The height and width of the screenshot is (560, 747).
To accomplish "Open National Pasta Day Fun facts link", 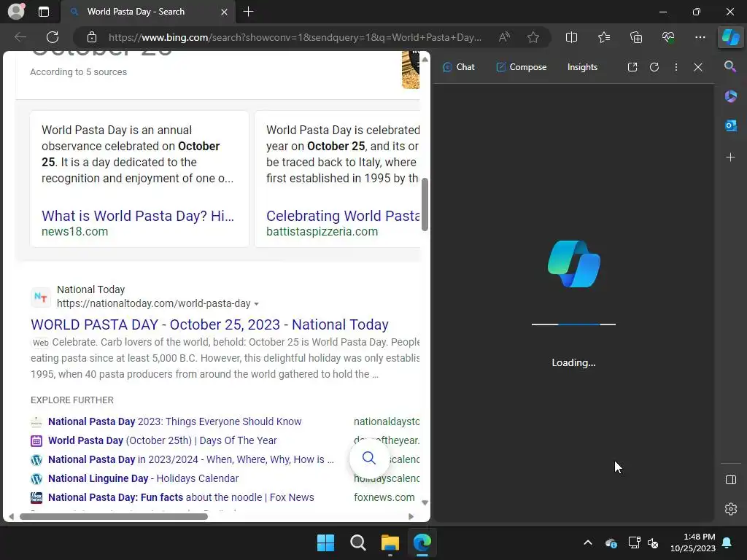I will 181,497.
